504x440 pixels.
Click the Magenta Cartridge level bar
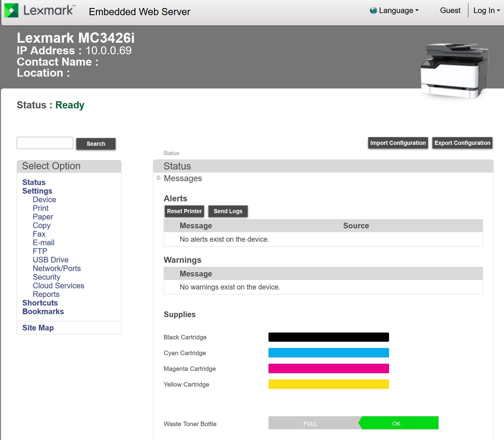pyautogui.click(x=328, y=368)
